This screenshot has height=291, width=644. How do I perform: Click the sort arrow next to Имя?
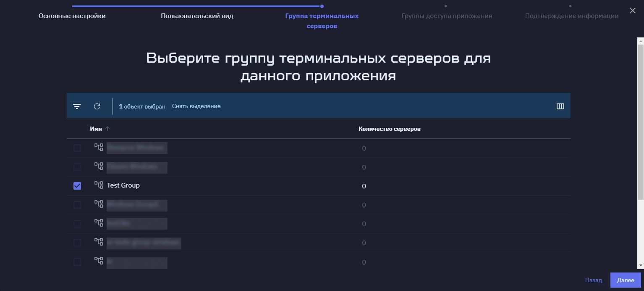tap(107, 129)
